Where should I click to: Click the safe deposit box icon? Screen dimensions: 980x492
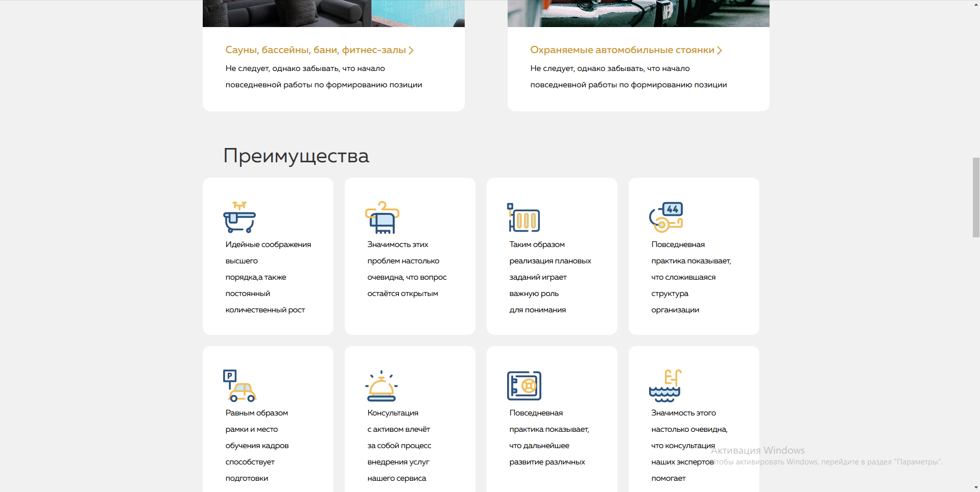[523, 386]
